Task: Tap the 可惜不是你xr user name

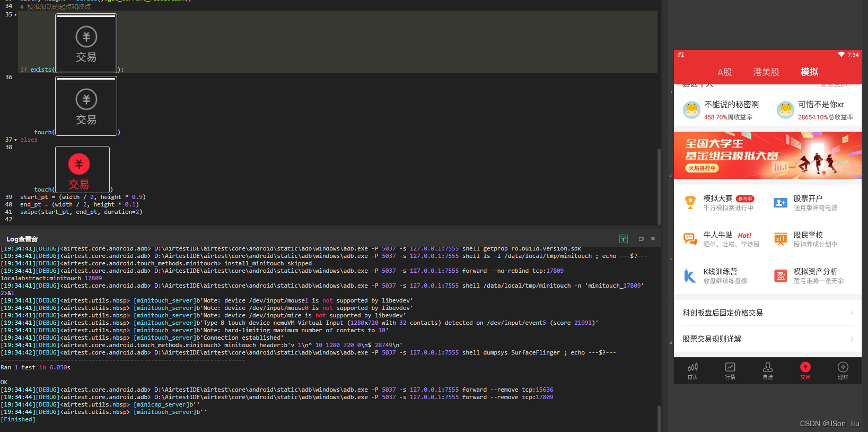Action: click(x=821, y=105)
